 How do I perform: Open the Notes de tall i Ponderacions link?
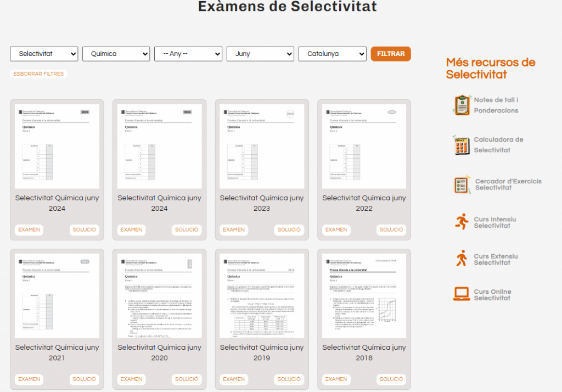coord(496,105)
